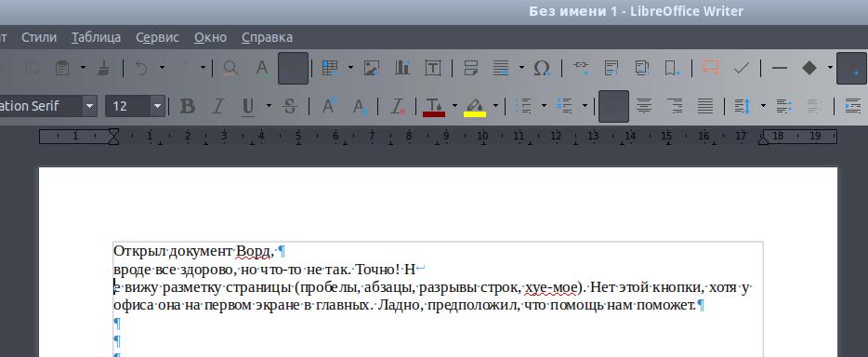Screen dimensions: 868x357
Task: Insert a line shape
Action: [780, 68]
